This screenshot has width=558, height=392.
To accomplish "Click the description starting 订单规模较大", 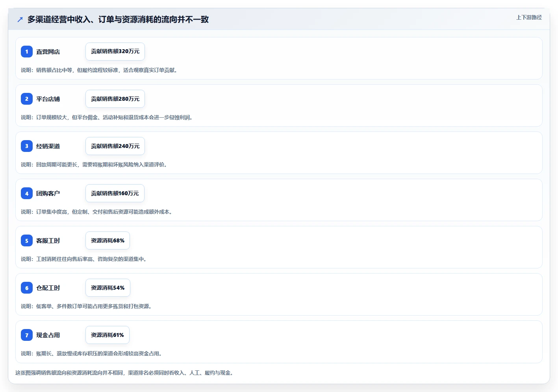I will (x=108, y=117).
